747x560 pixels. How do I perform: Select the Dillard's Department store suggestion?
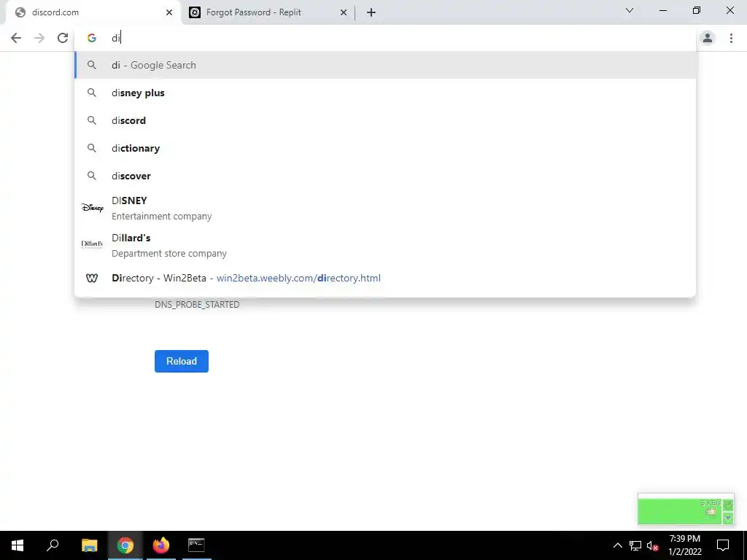(x=385, y=245)
